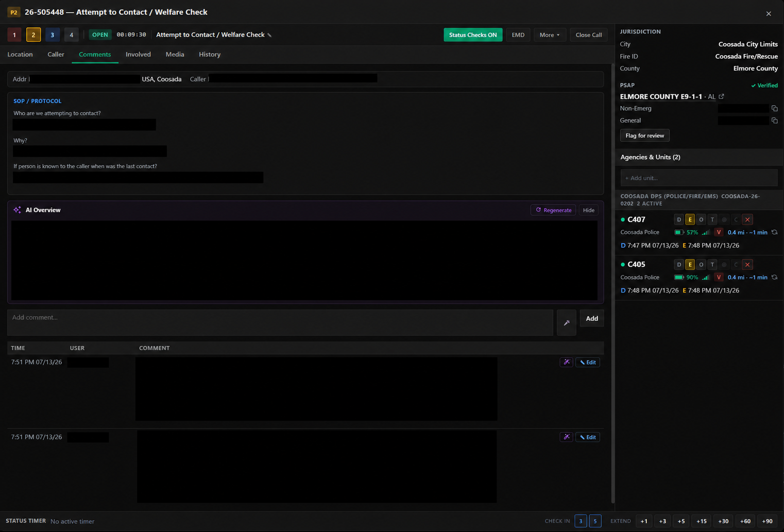The height and width of the screenshot is (532, 784).
Task: Select the Comments tab
Action: pyautogui.click(x=95, y=55)
